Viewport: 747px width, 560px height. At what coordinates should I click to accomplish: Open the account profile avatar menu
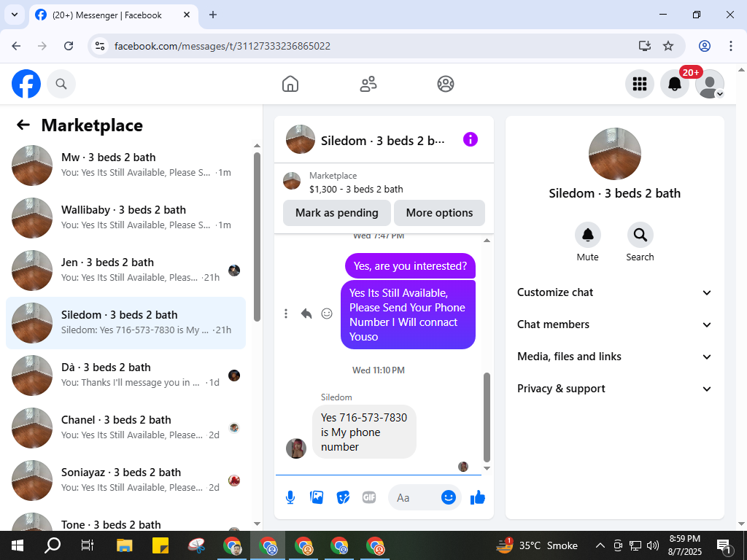[x=709, y=84]
